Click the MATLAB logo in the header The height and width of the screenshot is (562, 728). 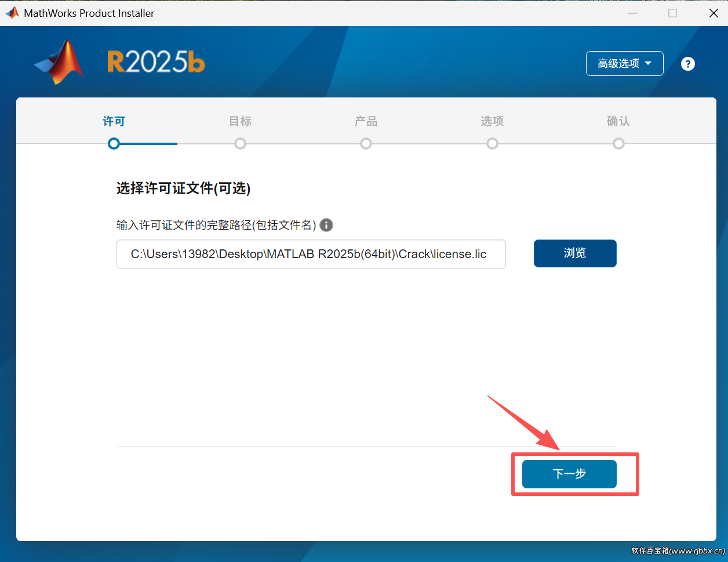coord(59,62)
